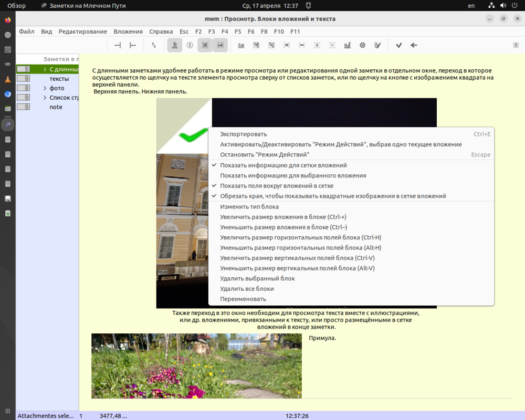525x420 pixels.
Task: Click the circled info icon in toolbar
Action: pyautogui.click(x=190, y=45)
